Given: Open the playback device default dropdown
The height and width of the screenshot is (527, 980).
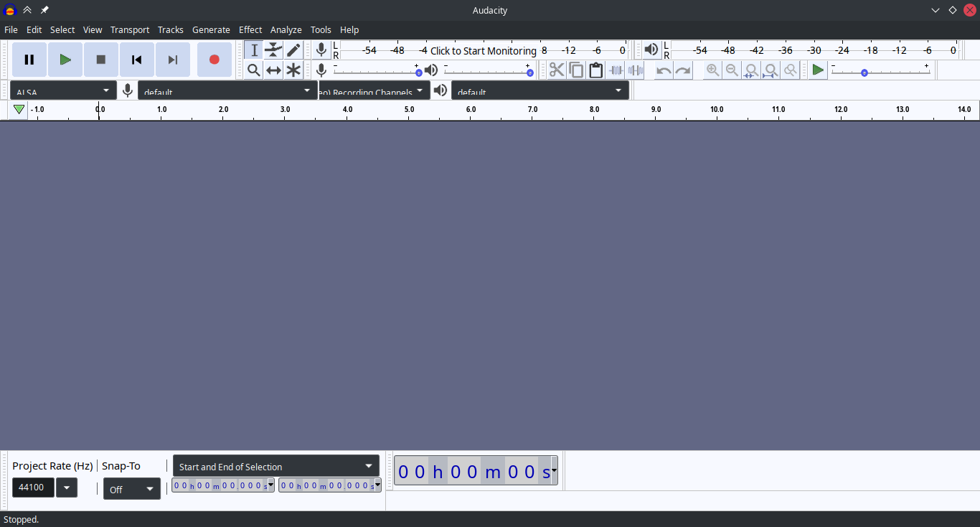Looking at the screenshot, I should tap(540, 90).
